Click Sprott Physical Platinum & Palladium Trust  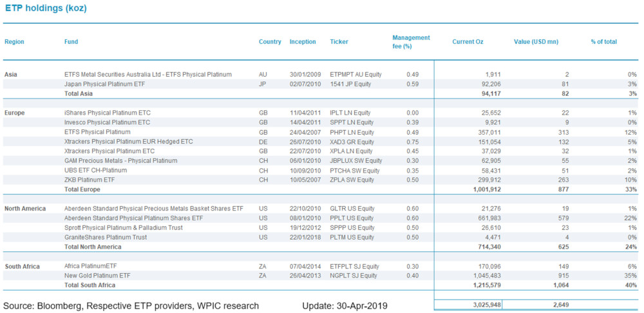click(x=124, y=227)
